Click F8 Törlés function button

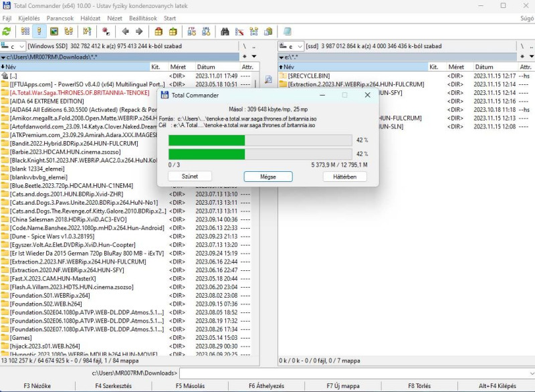tap(419, 386)
